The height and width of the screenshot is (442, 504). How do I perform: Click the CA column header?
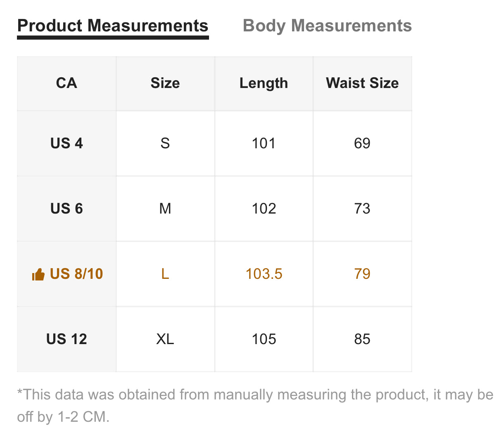[x=67, y=83]
